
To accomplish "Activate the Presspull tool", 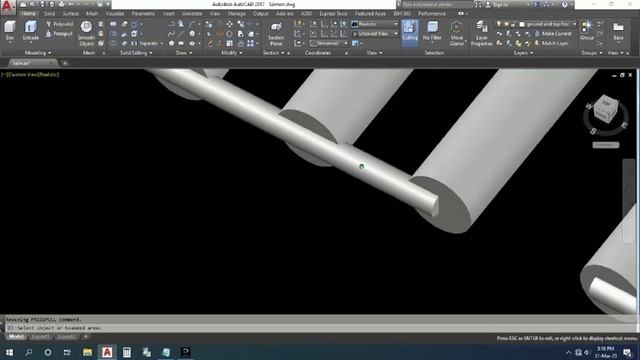I will 60,34.
